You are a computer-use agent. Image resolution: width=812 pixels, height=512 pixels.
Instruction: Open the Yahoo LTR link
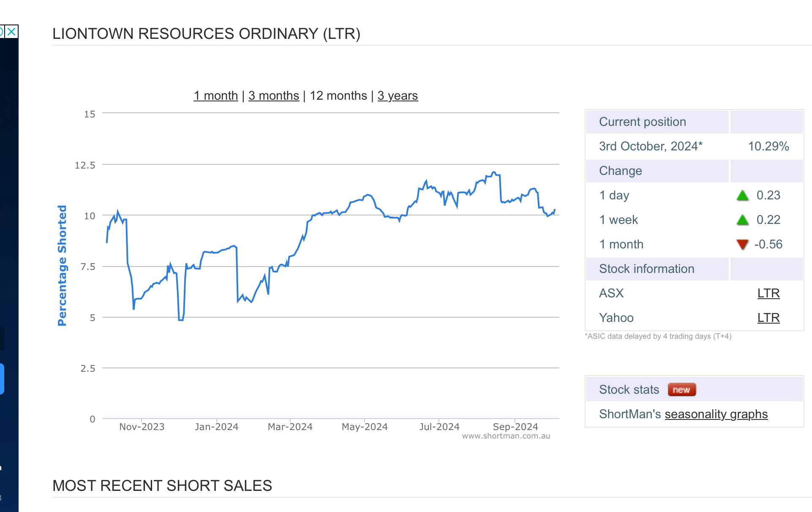click(x=768, y=318)
